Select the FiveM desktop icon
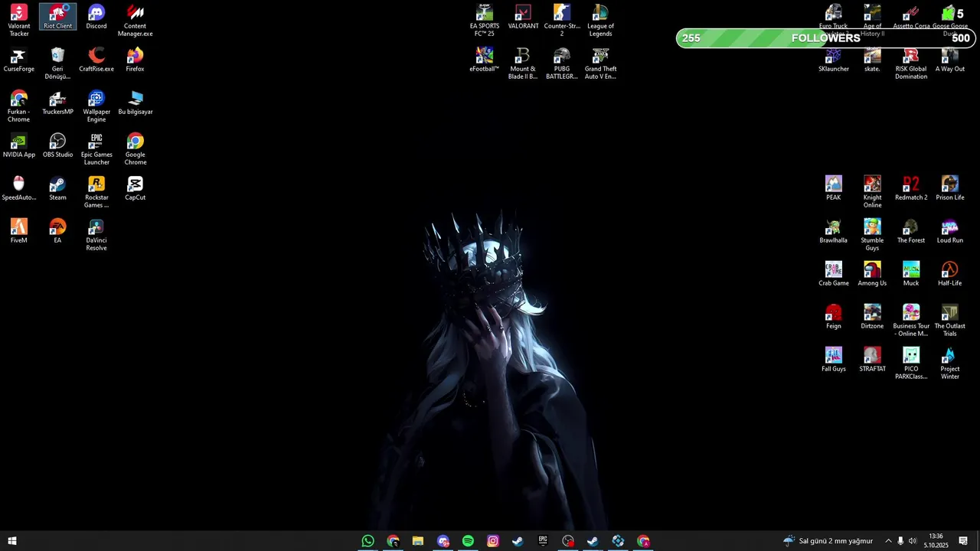Image resolution: width=980 pixels, height=551 pixels. coord(19,231)
